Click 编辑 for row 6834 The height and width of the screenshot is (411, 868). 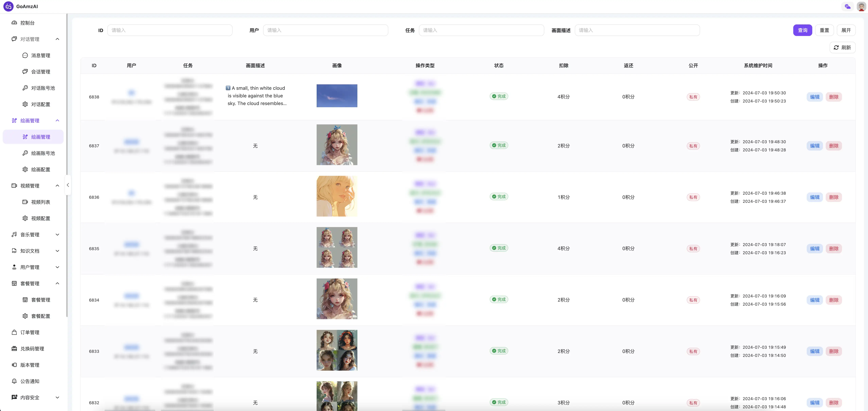pos(815,300)
